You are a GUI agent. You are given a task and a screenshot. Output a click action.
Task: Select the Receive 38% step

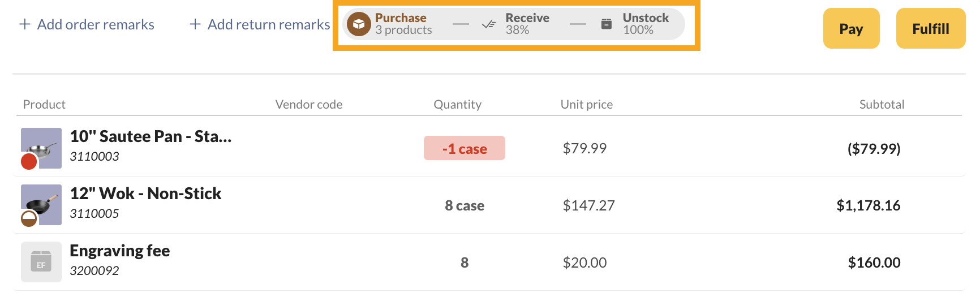(515, 24)
